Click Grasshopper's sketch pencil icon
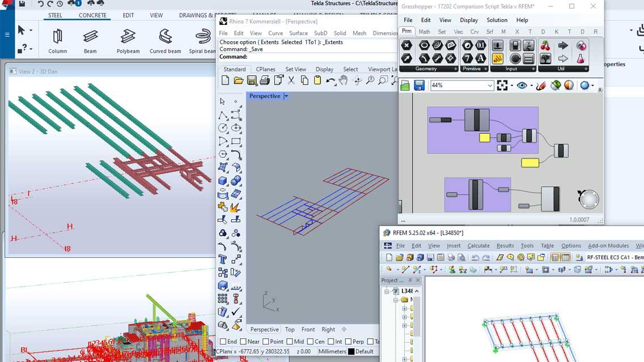Image resolution: width=644 pixels, height=362 pixels. (541, 86)
